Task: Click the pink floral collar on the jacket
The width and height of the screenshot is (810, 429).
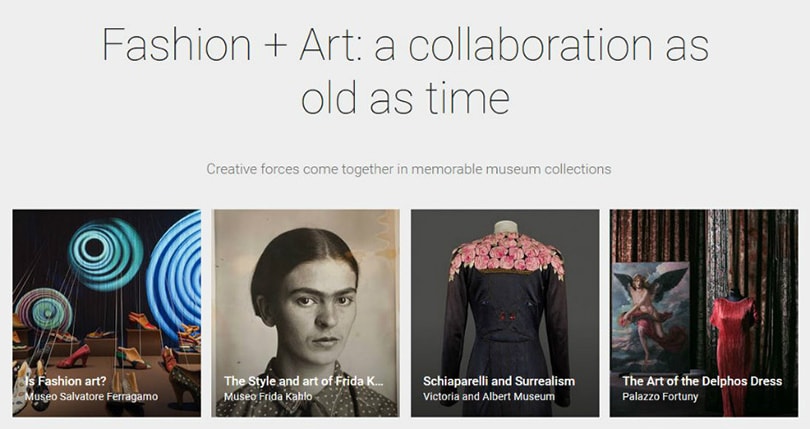Action: [505, 252]
